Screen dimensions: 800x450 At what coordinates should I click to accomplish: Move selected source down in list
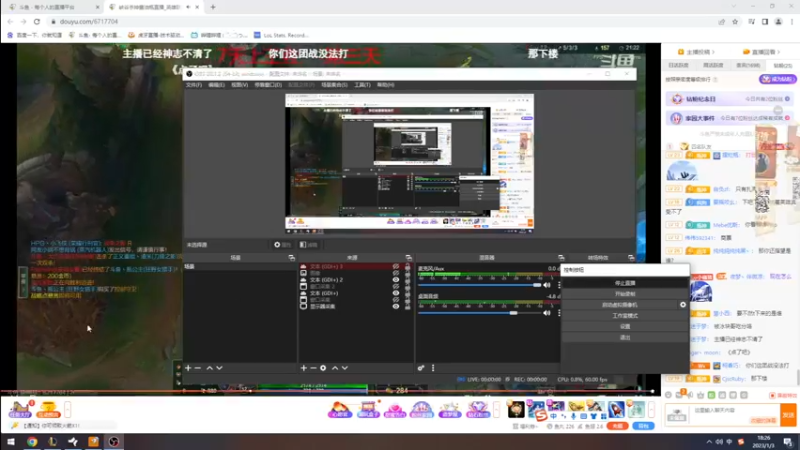point(345,368)
